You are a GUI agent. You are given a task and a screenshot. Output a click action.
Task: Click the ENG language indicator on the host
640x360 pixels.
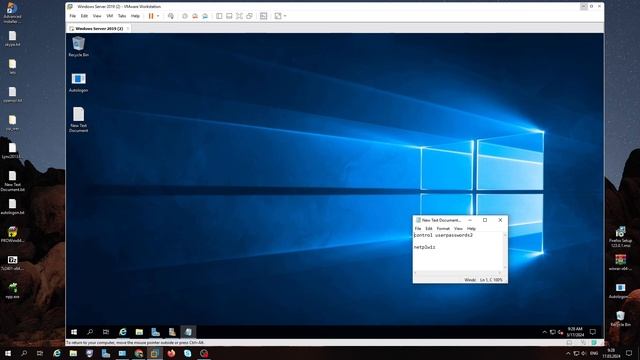[594, 353]
